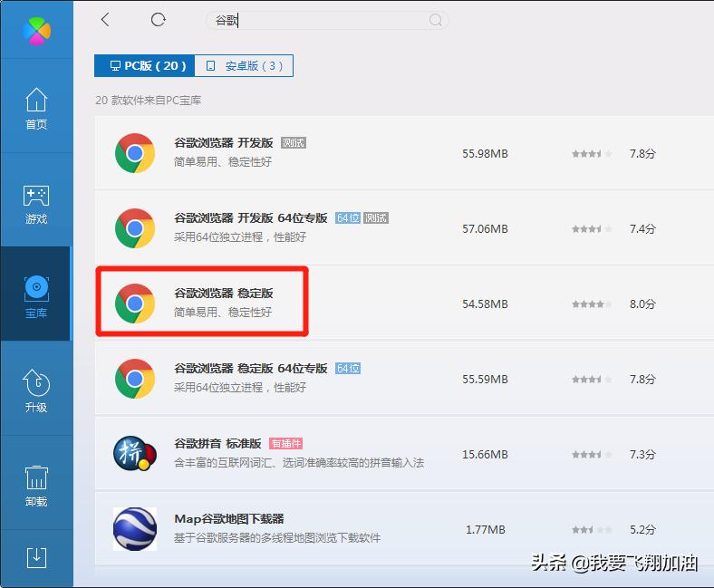Switch to 安卓版 (3) tab
This screenshot has width=714, height=588.
click(x=244, y=65)
